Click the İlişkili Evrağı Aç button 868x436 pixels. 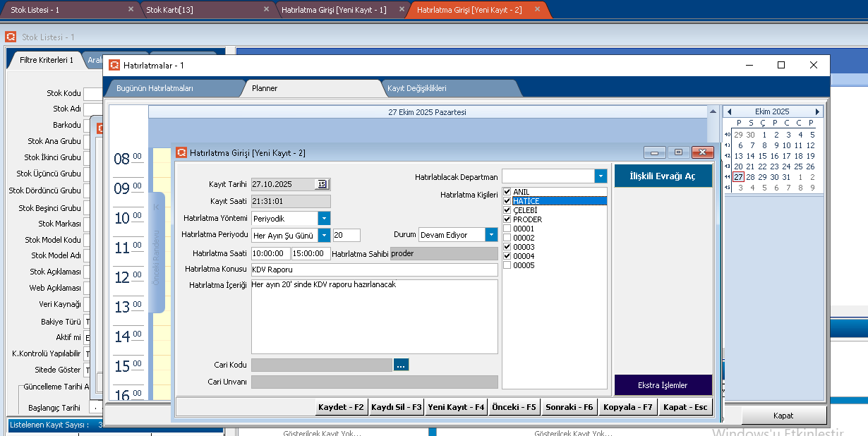663,176
